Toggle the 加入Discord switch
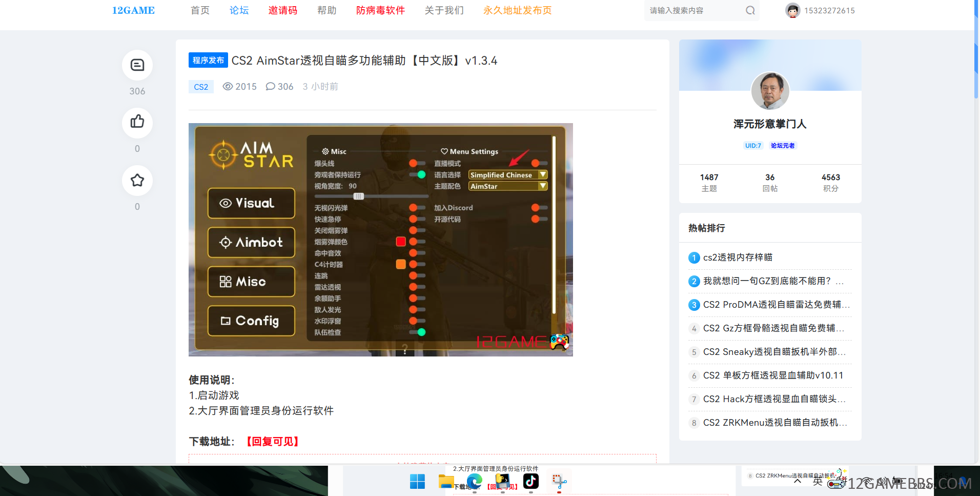The image size is (980, 496). click(539, 208)
